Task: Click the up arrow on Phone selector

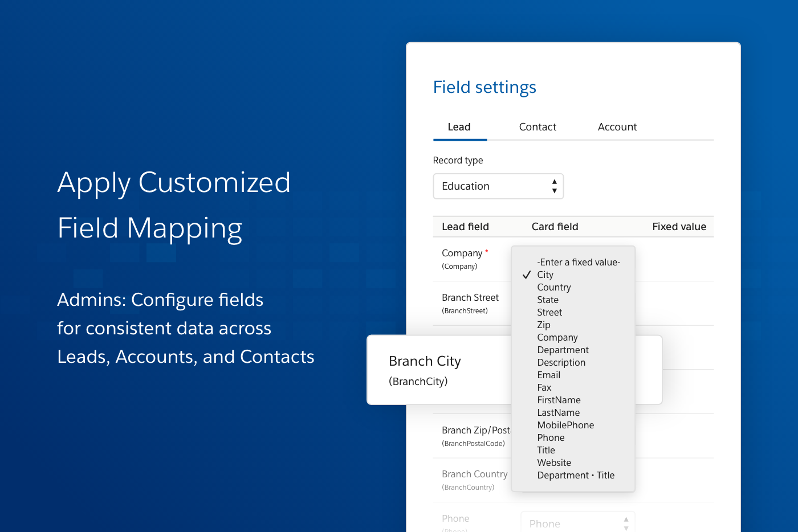Action: click(x=625, y=519)
